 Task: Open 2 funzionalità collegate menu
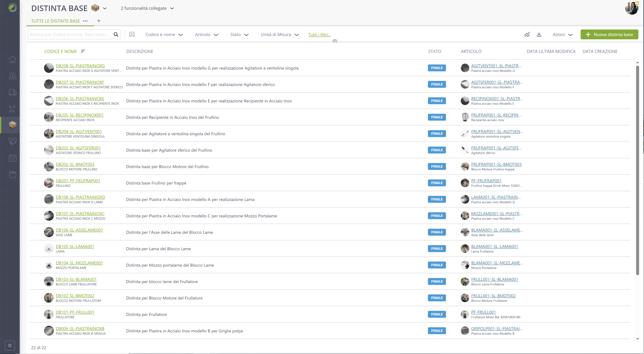(147, 8)
